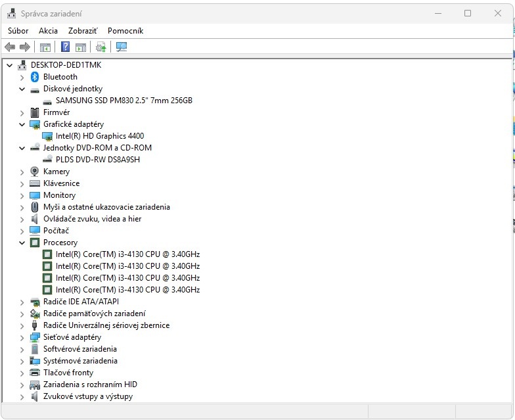This screenshot has height=420, width=515.
Task: Click the mouse icon of Myši category
Action: [x=35, y=207]
